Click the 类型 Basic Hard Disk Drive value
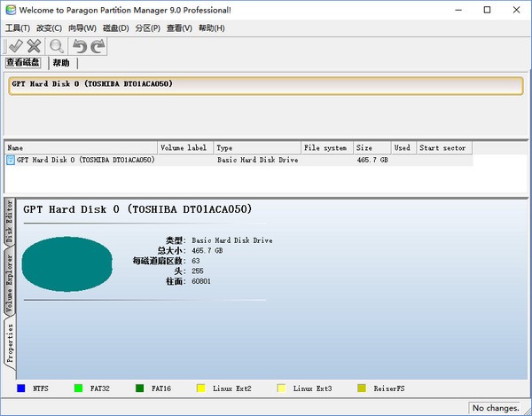Viewport: 532px width, 416px height. (232, 240)
